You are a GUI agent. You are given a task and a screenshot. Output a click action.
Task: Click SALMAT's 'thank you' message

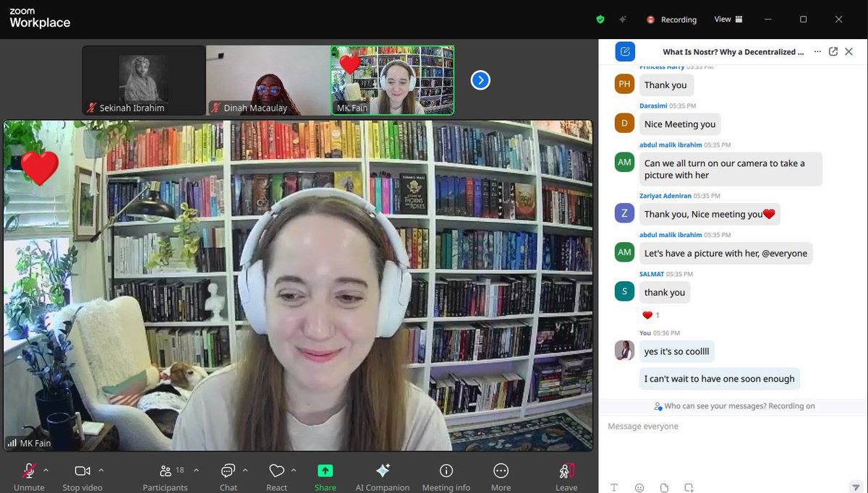665,292
